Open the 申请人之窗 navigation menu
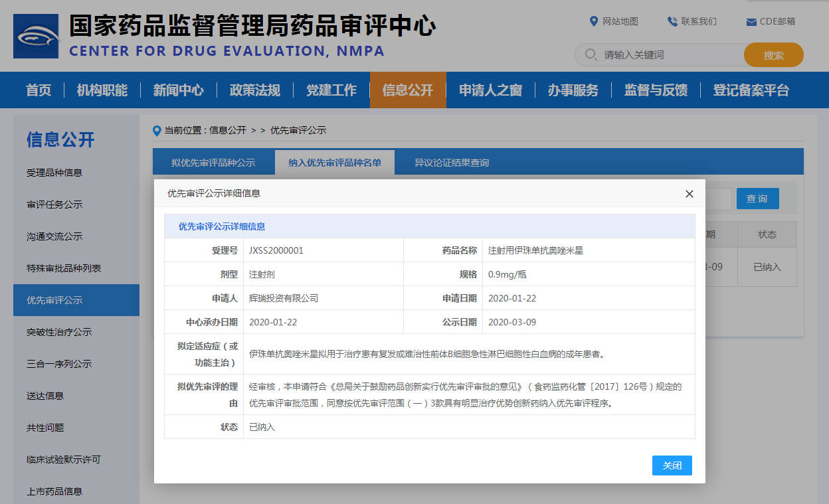The width and height of the screenshot is (829, 504). coord(490,90)
